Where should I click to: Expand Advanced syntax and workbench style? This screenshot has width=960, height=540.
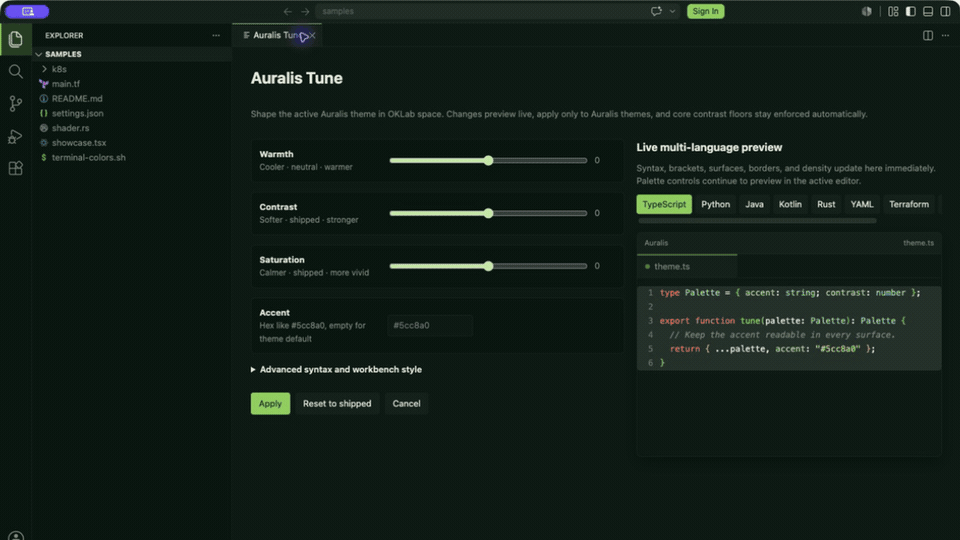336,369
